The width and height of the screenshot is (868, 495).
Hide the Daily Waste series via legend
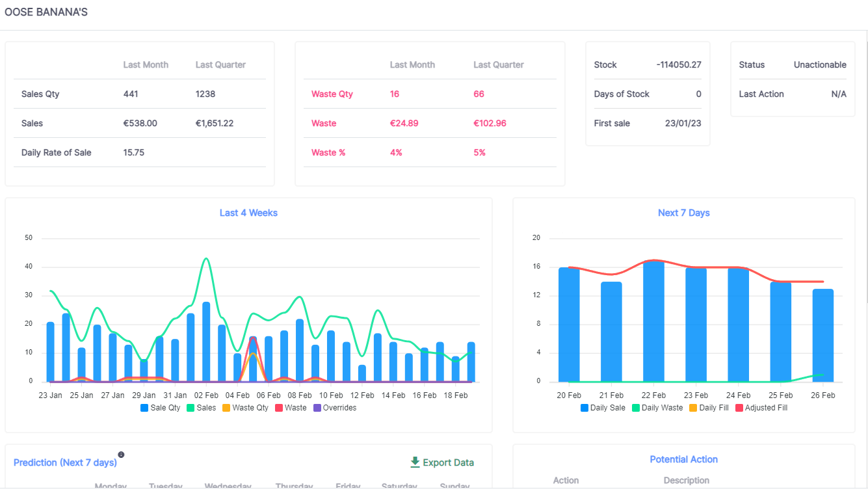[x=657, y=408]
